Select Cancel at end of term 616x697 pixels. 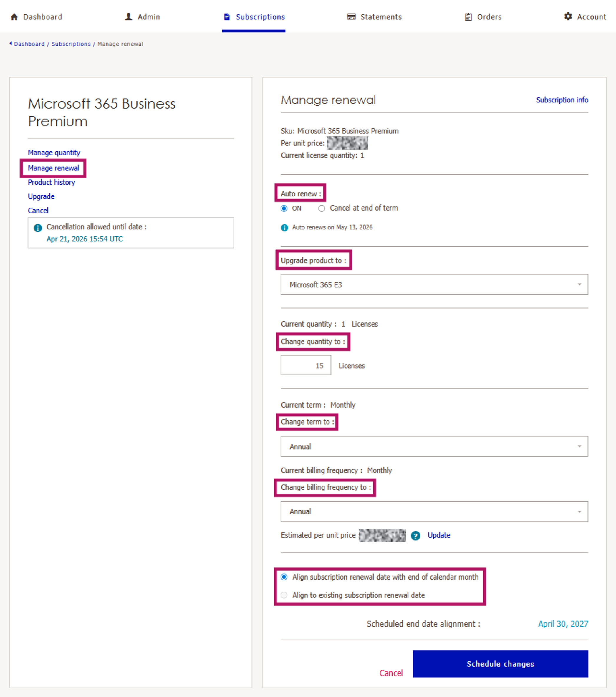[x=322, y=208]
